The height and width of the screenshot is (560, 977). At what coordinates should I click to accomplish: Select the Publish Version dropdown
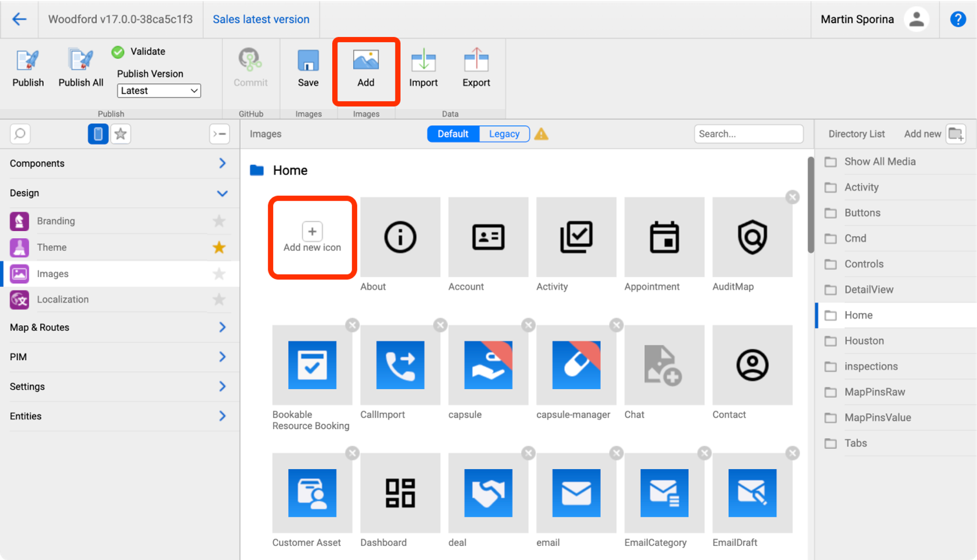[x=159, y=90]
